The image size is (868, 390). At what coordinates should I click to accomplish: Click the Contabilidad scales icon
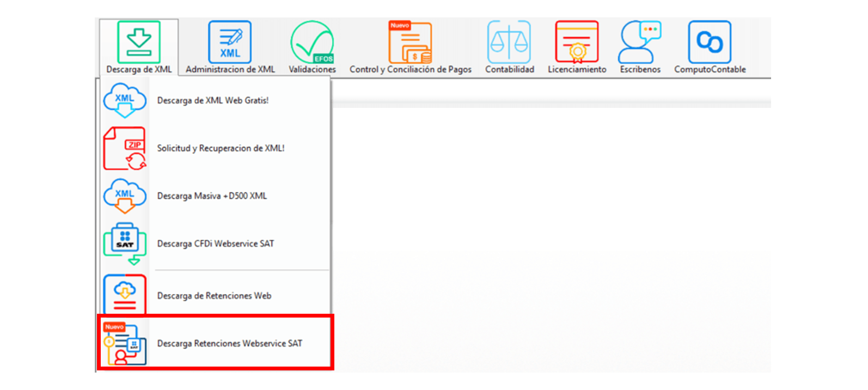tap(509, 42)
